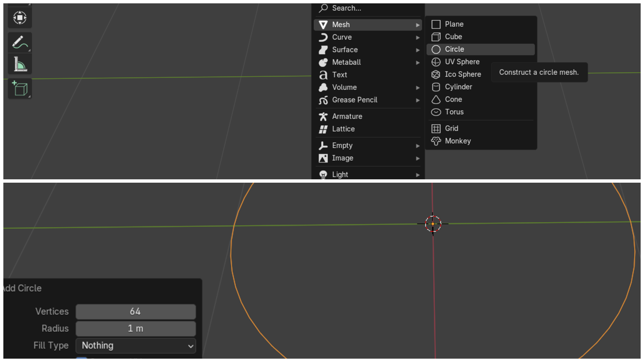Viewport: 644px width, 362px height.
Task: Expand the Curve submenu arrow
Action: (x=418, y=38)
